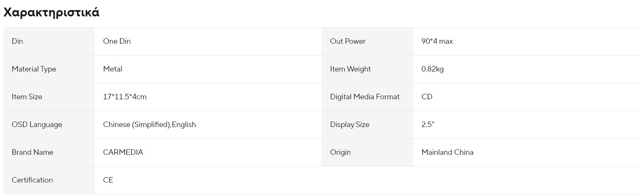644x196 pixels.
Task: Click the Mainland China value
Action: [447, 152]
